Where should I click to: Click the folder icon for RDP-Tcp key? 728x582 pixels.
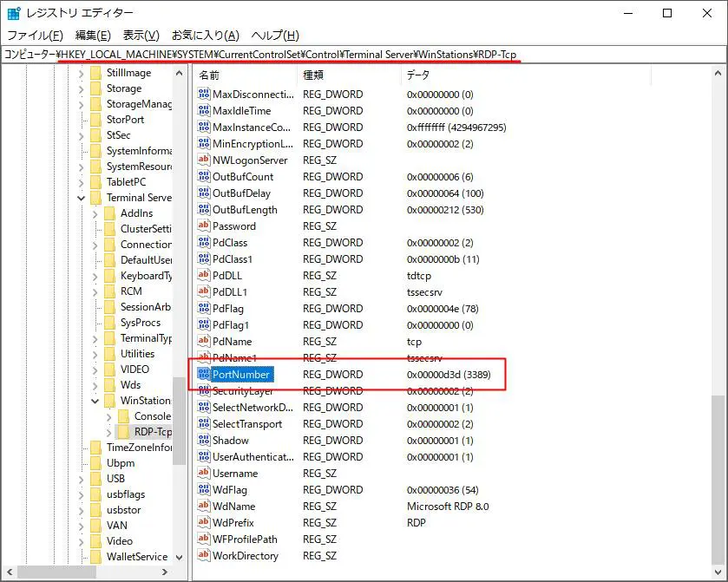124,432
